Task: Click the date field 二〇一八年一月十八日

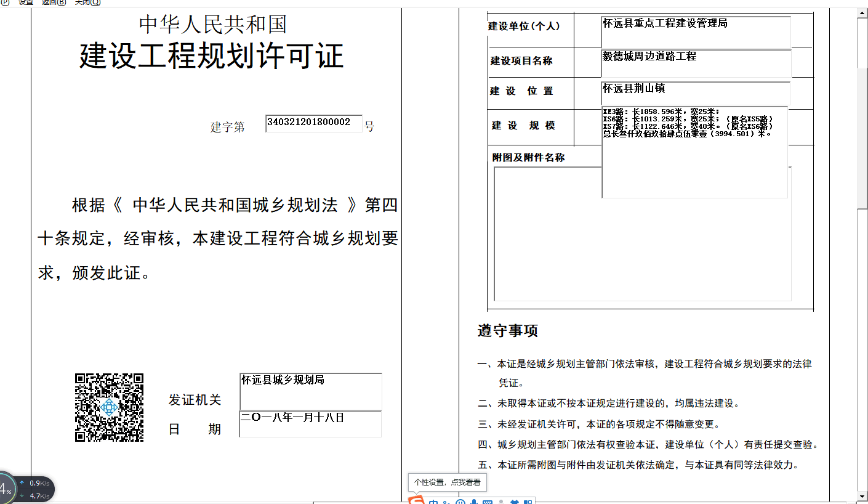Action: tap(311, 424)
